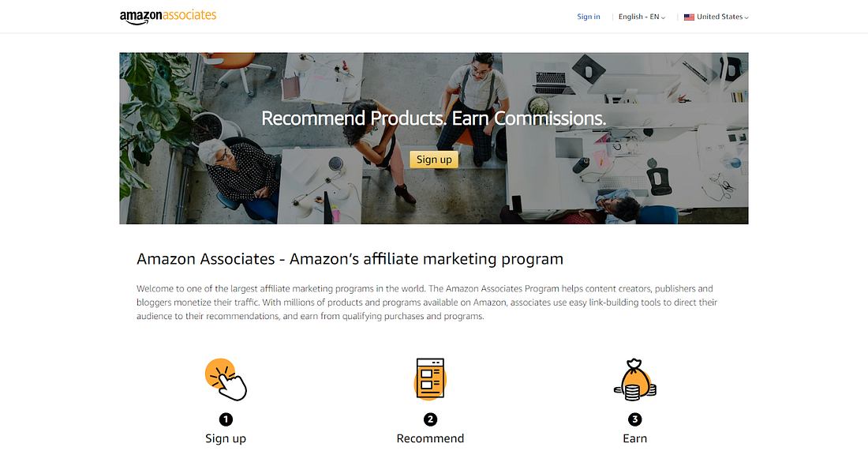Click the Amazon Associates affiliate program heading
The height and width of the screenshot is (451, 868).
pos(350,259)
